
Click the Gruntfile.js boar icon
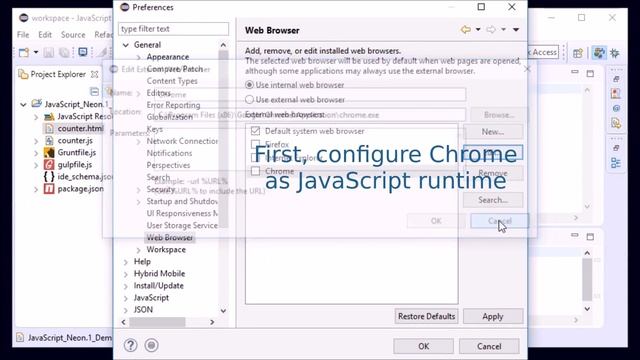point(49,153)
